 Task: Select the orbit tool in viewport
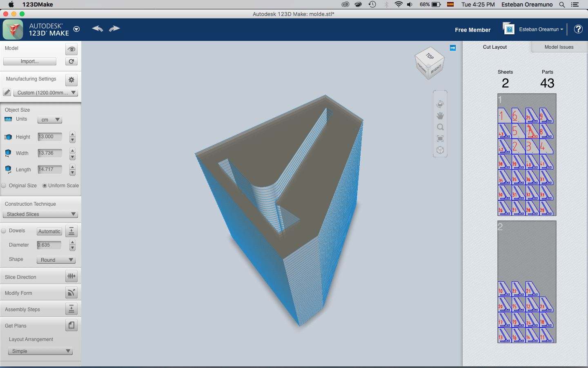pyautogui.click(x=440, y=104)
